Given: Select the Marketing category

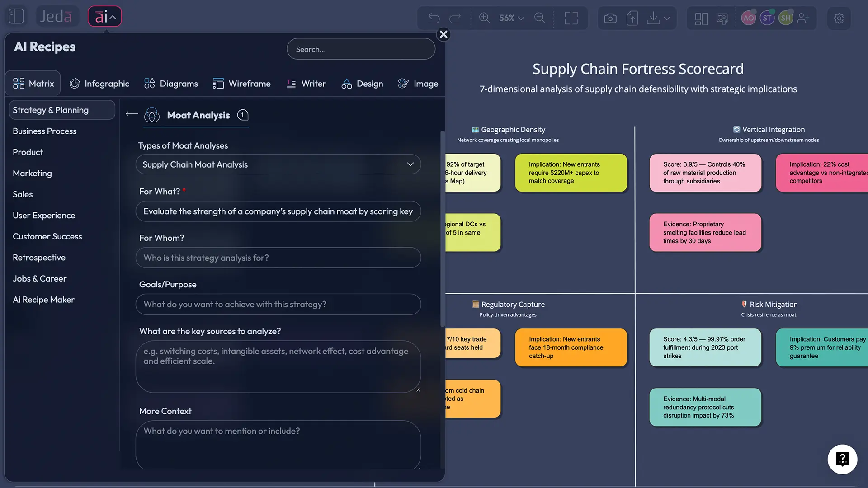Looking at the screenshot, I should [x=32, y=173].
